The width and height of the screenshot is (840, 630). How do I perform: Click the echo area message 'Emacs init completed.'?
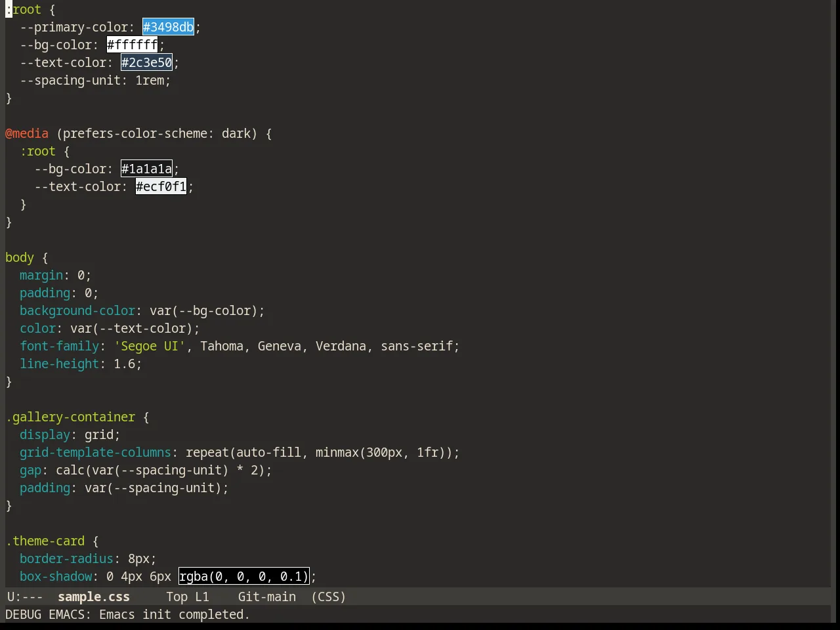[174, 614]
